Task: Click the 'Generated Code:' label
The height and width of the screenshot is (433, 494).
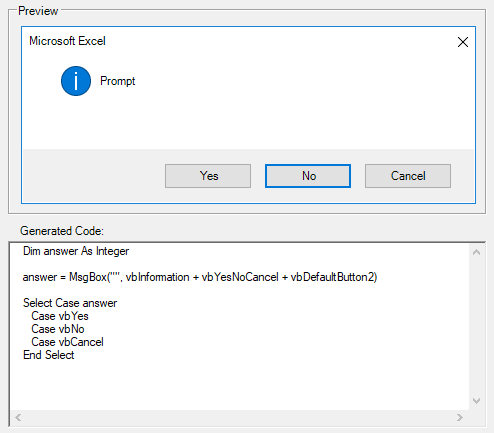Action: point(62,231)
